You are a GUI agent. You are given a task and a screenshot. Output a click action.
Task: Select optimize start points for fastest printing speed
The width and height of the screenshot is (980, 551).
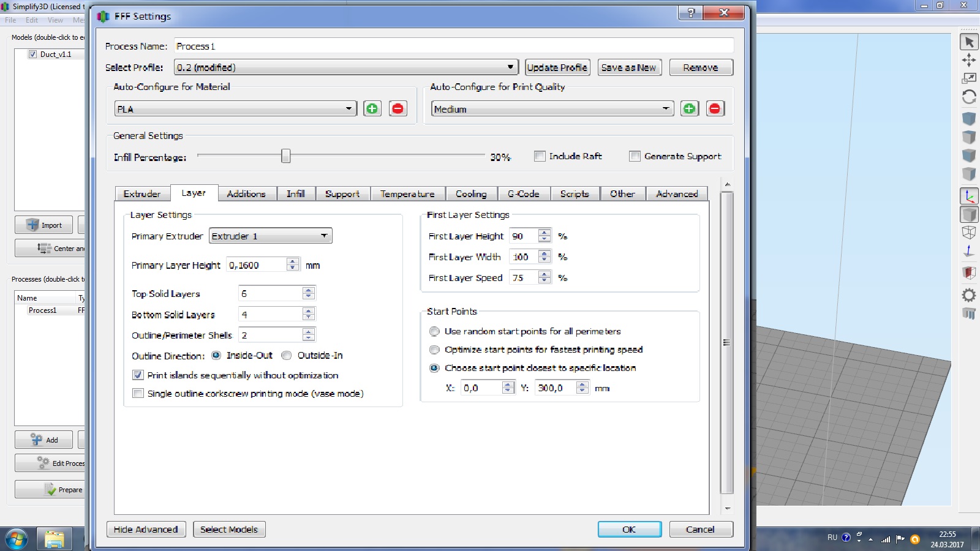click(434, 350)
